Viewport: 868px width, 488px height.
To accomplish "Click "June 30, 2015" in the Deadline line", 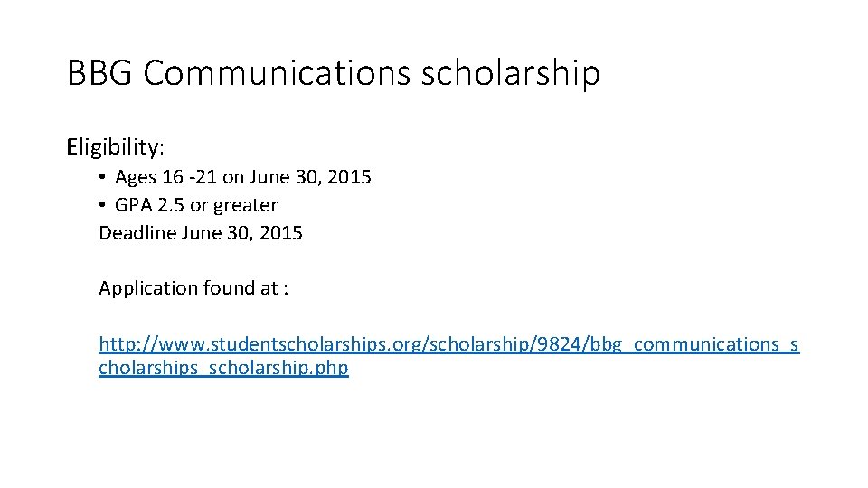I will tap(242, 233).
